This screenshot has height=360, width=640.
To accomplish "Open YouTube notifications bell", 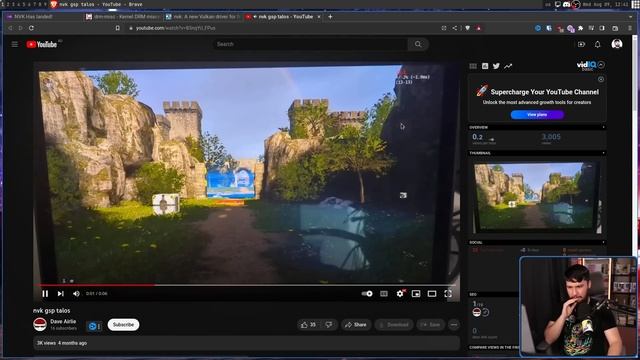I will (598, 44).
